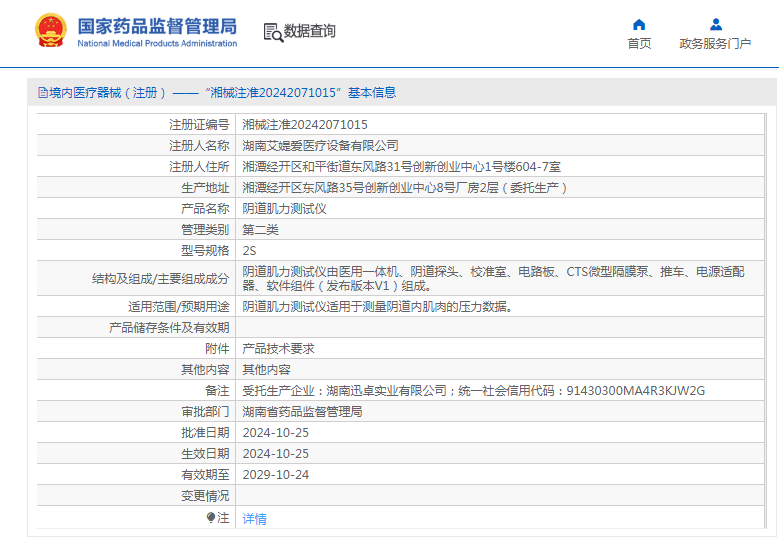Click the 型号规格 row label

[x=205, y=251]
